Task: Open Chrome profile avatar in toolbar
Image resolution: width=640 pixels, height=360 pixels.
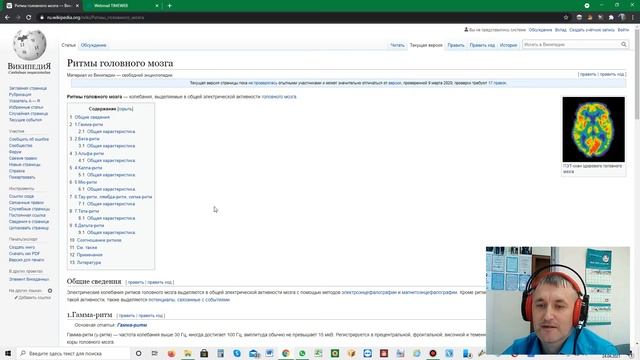Action: click(x=622, y=18)
